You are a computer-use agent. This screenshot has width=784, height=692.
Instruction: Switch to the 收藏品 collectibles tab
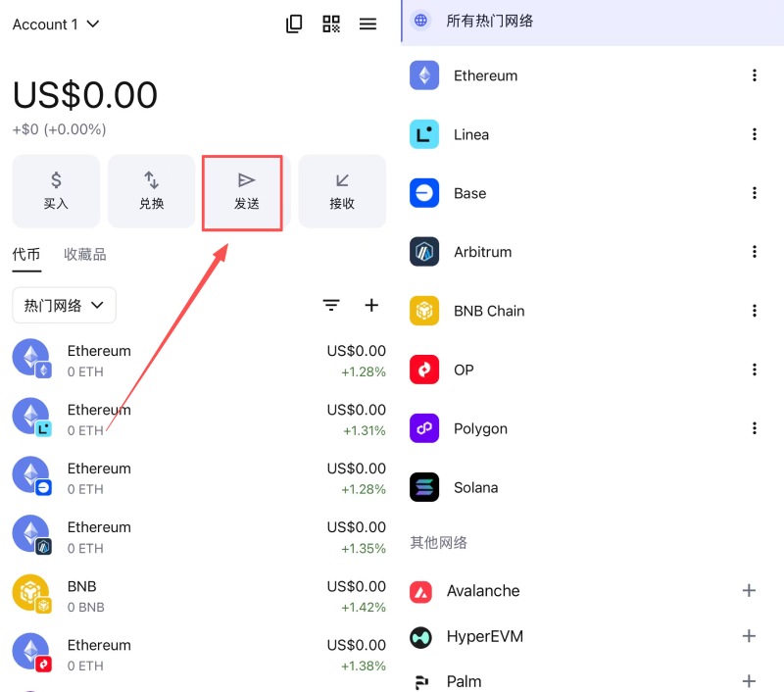(85, 255)
